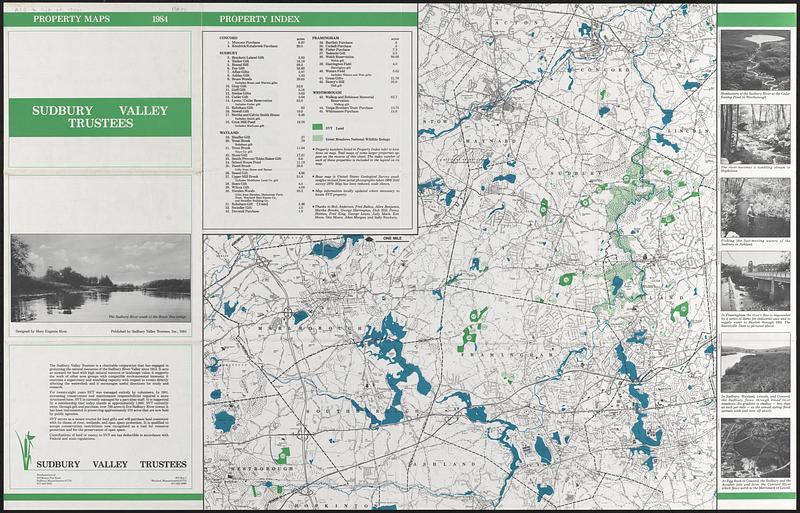Select the dark green SVT Land legend swatch
Screen dimensions: 800x513
coord(317,127)
